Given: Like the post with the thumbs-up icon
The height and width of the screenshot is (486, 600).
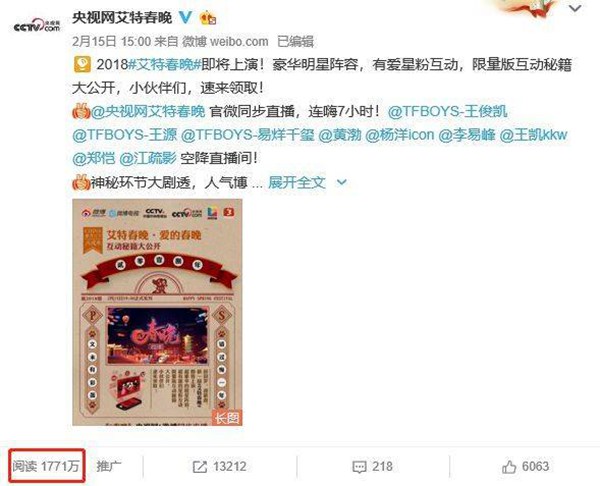Looking at the screenshot, I should pyautogui.click(x=509, y=466).
